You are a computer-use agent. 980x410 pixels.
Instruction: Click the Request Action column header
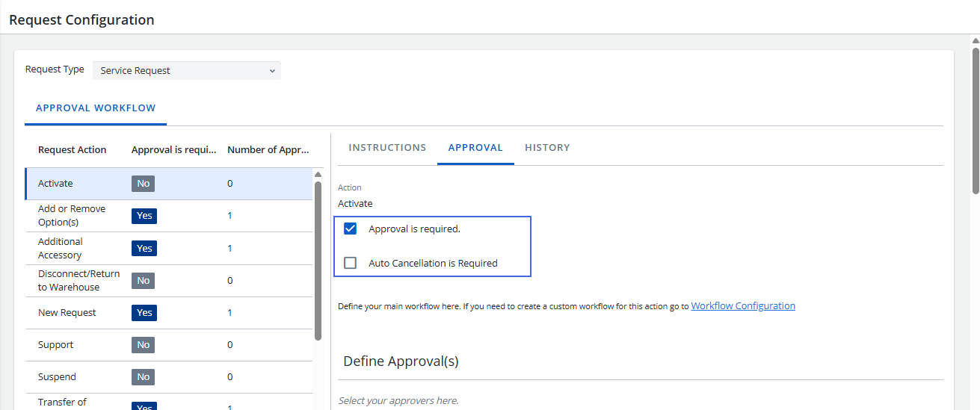[73, 150]
